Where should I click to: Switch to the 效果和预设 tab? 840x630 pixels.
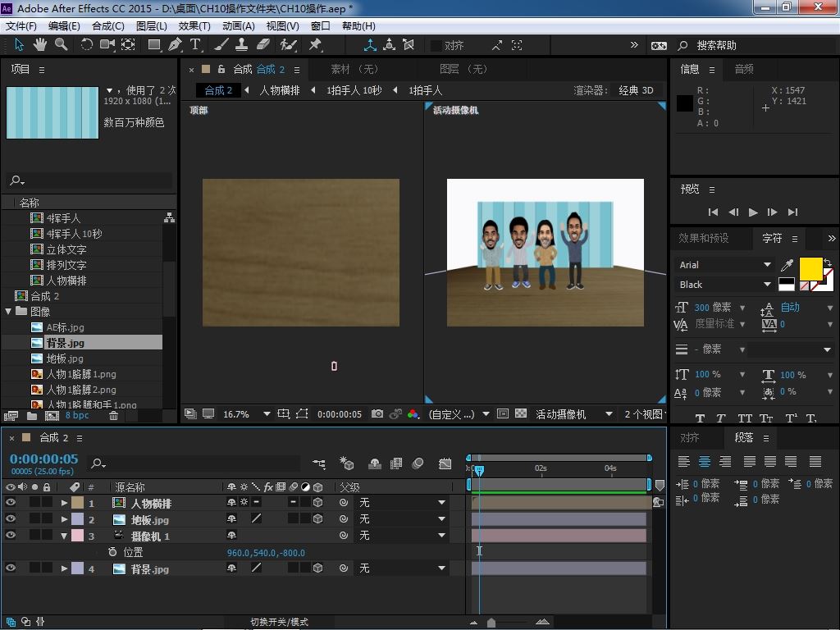703,238
